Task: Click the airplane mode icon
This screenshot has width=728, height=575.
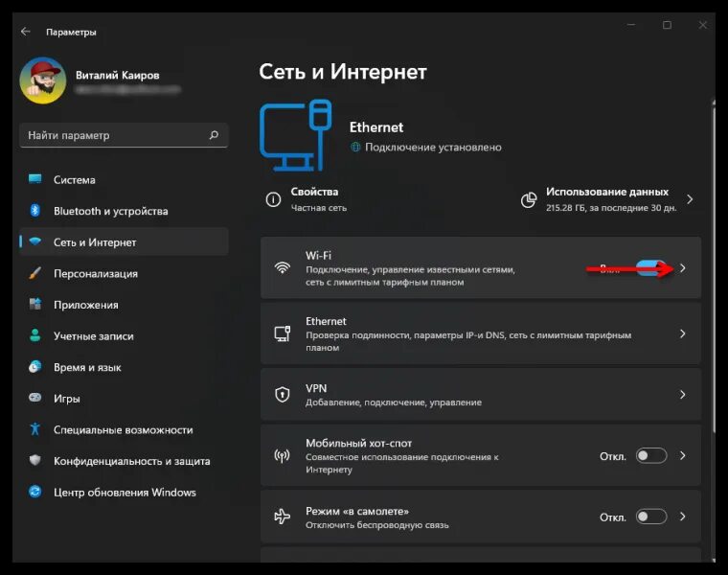Action: (x=283, y=517)
